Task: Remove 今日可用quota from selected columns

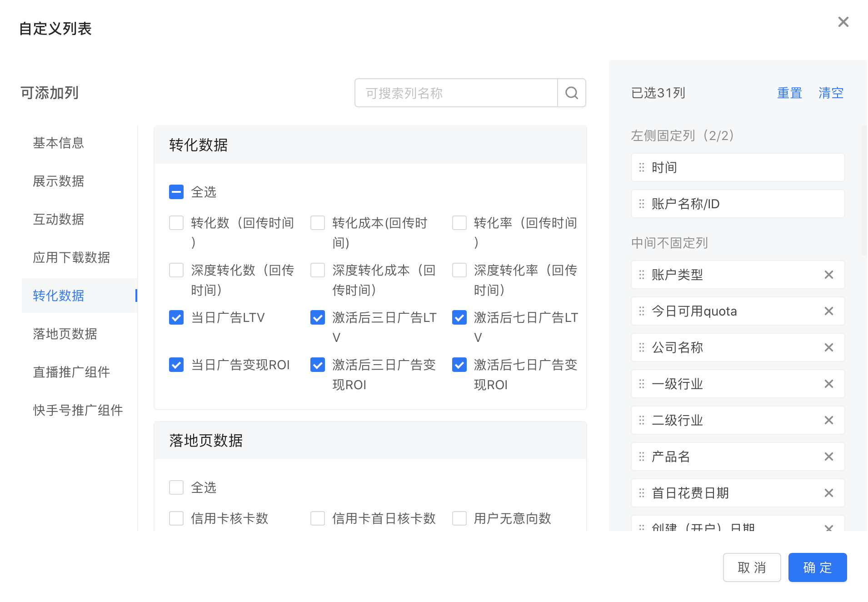Action: pos(829,311)
